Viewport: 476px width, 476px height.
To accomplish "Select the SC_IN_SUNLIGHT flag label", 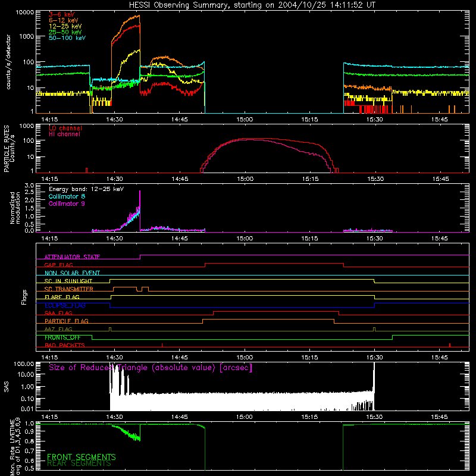I will tap(68, 281).
